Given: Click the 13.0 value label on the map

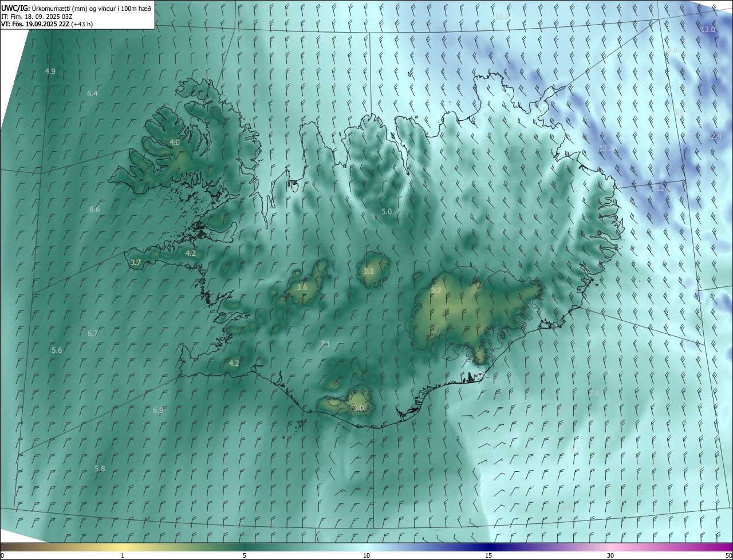Looking at the screenshot, I should click(708, 29).
